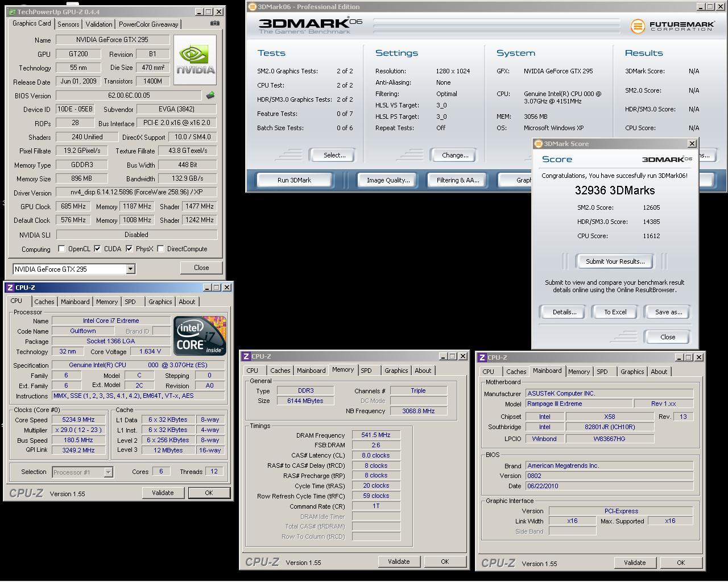Image resolution: width=728 pixels, height=582 pixels.
Task: Click the CPU-Z Memory window title icon
Action: tap(246, 356)
